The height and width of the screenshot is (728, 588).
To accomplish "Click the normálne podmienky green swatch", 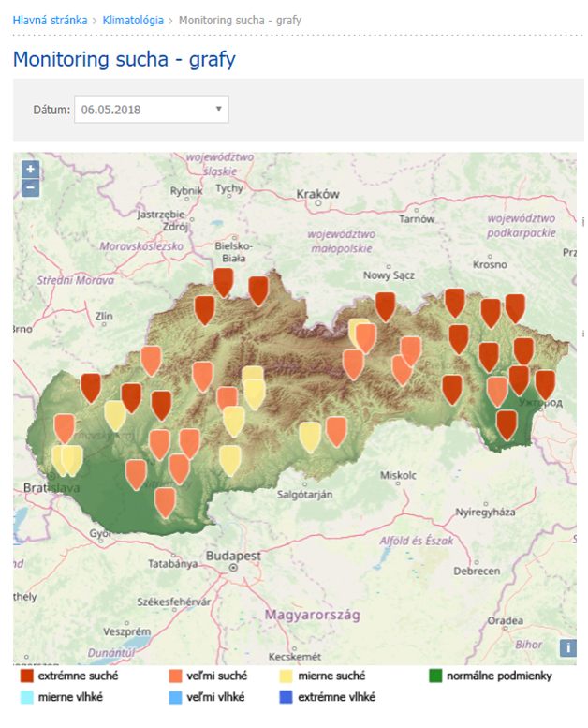I will 435,676.
